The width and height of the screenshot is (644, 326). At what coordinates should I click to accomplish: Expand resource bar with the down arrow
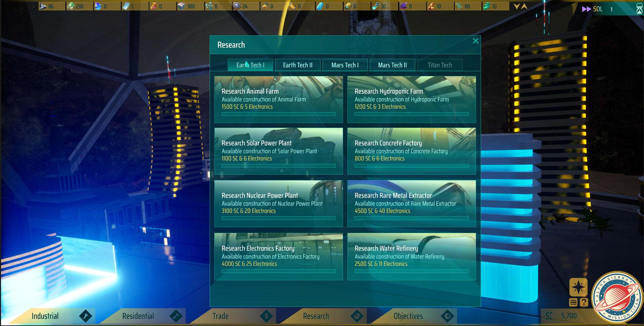(517, 6)
